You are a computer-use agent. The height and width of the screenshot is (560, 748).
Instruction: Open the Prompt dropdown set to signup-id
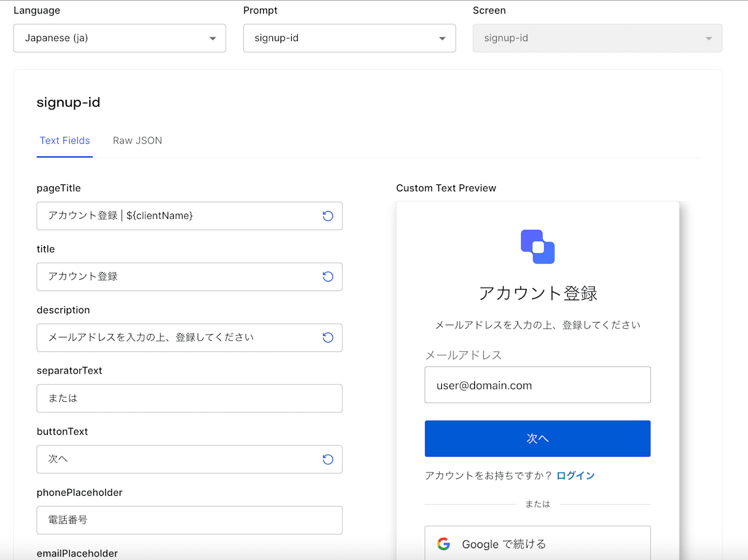[349, 38]
